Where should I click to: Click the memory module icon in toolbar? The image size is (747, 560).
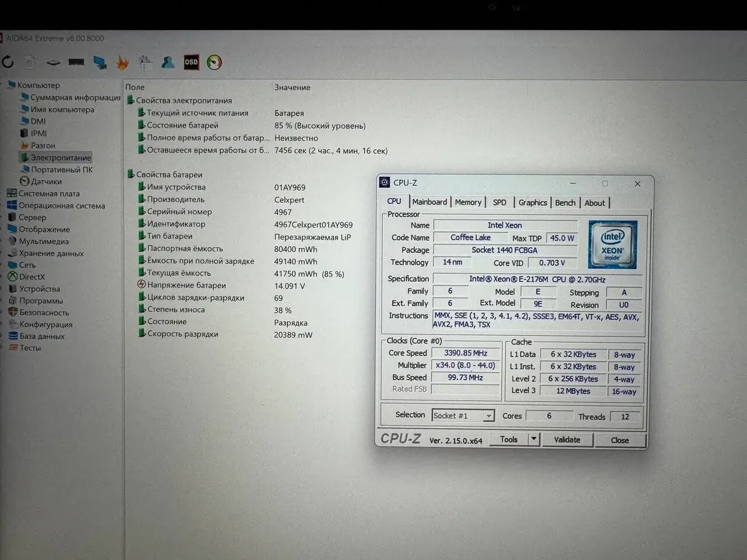coord(76,62)
